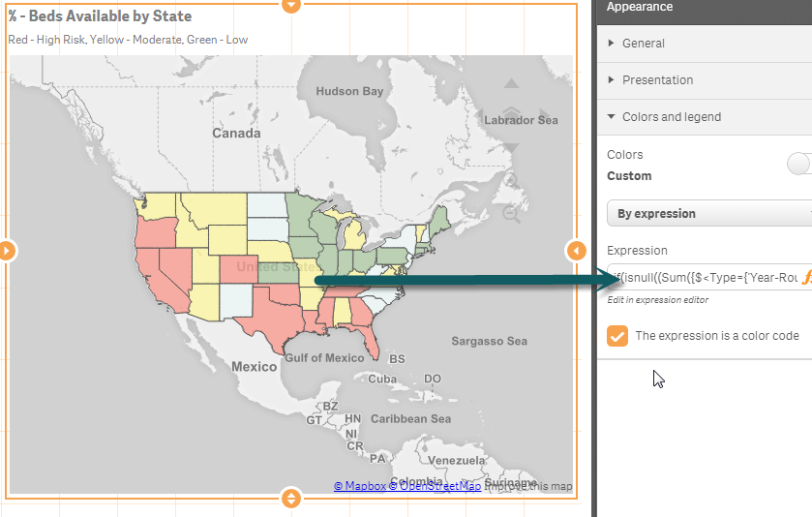The height and width of the screenshot is (517, 812).
Task: Expand the General section
Action: point(705,44)
